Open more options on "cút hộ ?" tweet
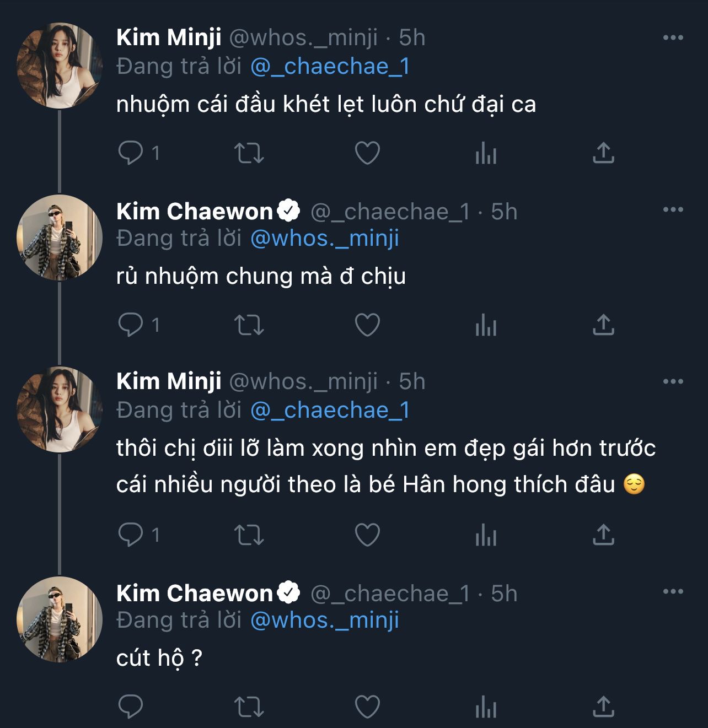This screenshot has height=728, width=708. point(673,591)
